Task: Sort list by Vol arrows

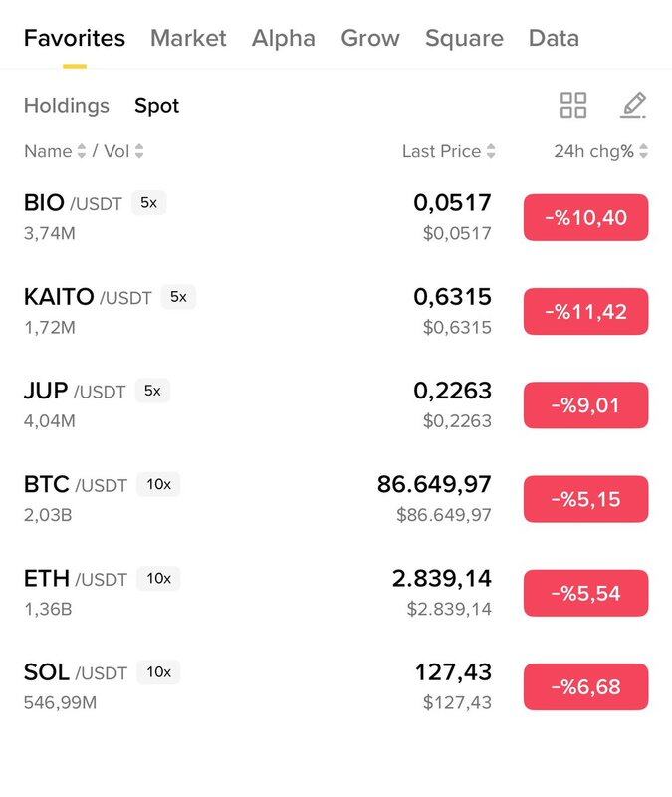Action: tap(139, 151)
